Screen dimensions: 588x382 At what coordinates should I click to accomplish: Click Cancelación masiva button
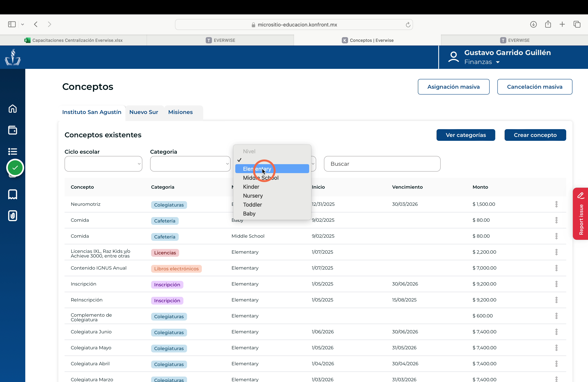pos(535,87)
